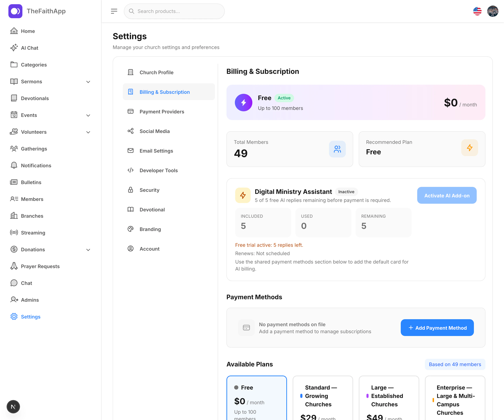504x420 pixels.
Task: Select the Enterprise — Large & Multi-Campus plan
Action: pos(455,398)
